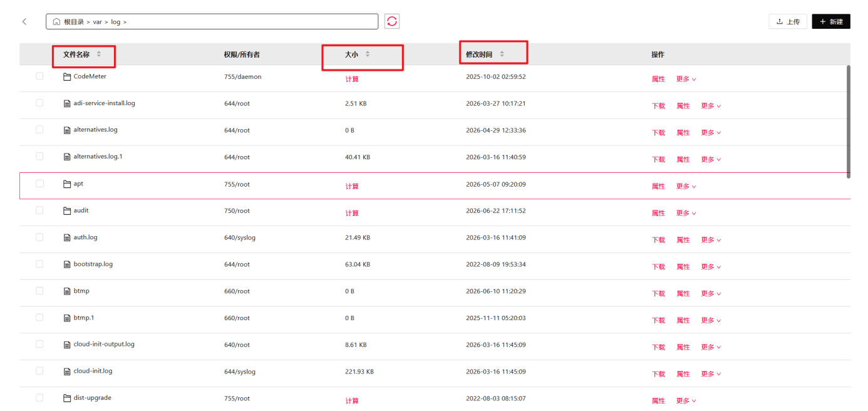
Task: Expand 更多 options for audit
Action: coord(686,214)
